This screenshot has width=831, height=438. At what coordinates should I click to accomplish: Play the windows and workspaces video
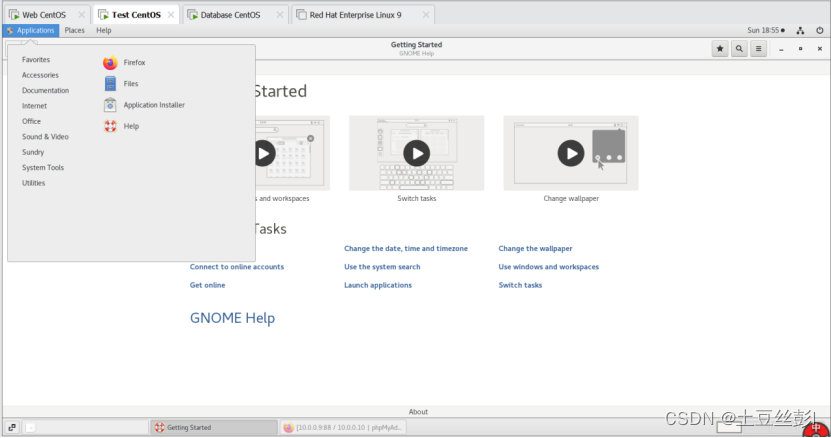(x=264, y=153)
